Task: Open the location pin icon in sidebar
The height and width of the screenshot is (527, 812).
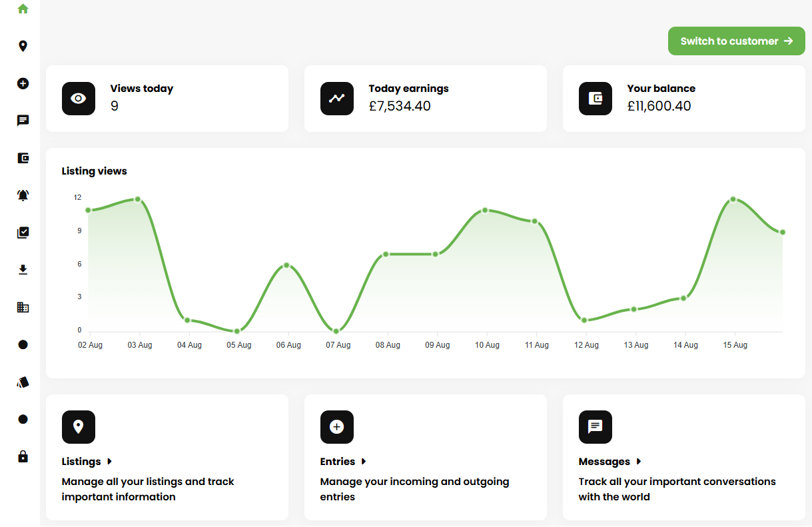Action: point(23,46)
